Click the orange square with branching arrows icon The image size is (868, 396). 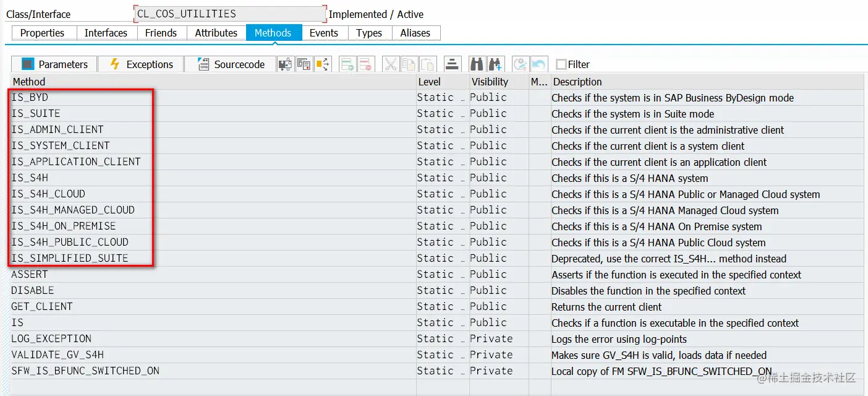(x=322, y=64)
